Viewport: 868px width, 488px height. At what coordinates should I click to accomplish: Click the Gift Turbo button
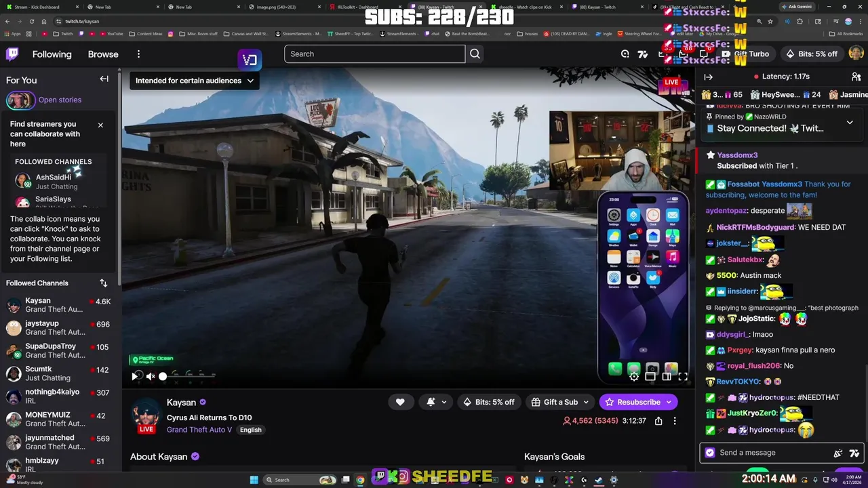(745, 54)
